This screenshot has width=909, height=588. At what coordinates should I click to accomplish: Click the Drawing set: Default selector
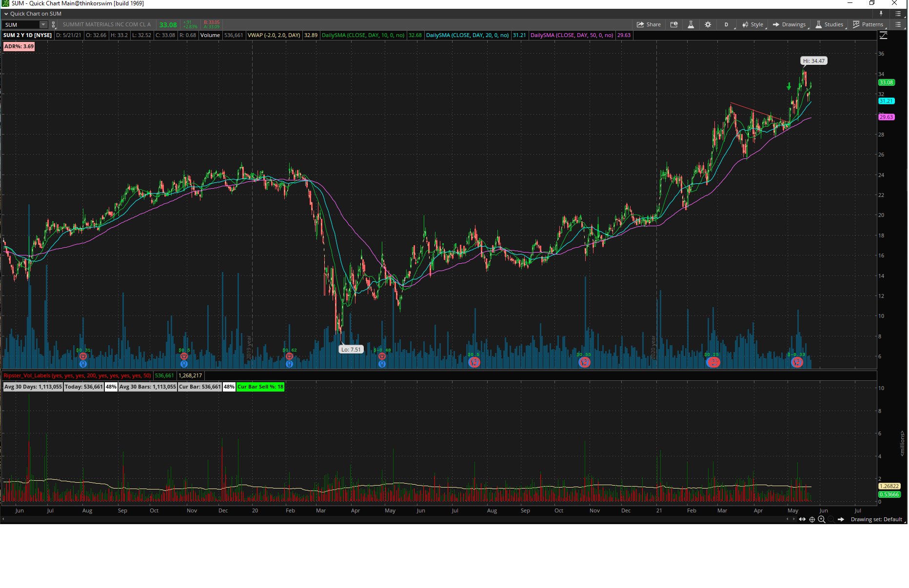coord(876,519)
